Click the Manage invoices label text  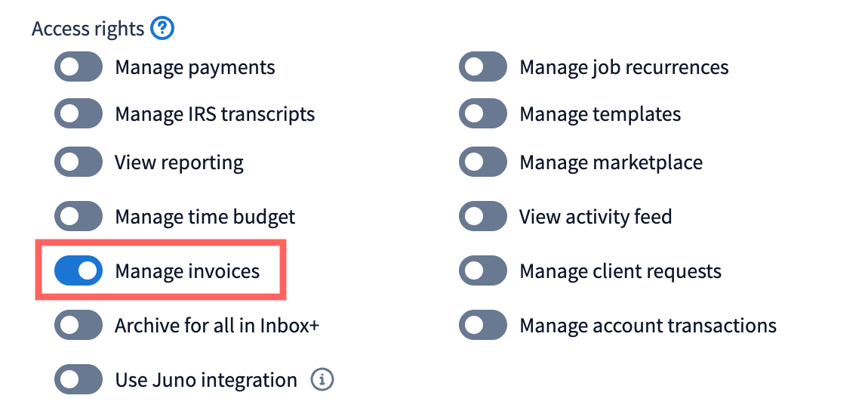point(187,271)
